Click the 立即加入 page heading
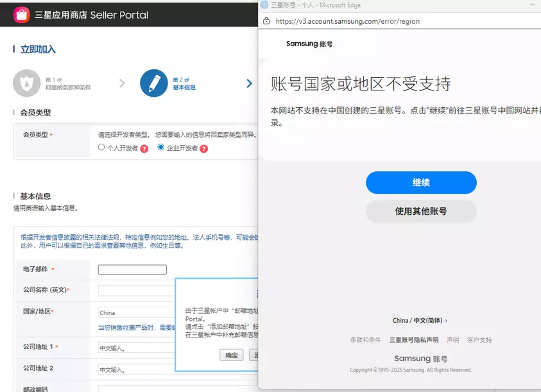The width and height of the screenshot is (541, 392). coord(38,49)
